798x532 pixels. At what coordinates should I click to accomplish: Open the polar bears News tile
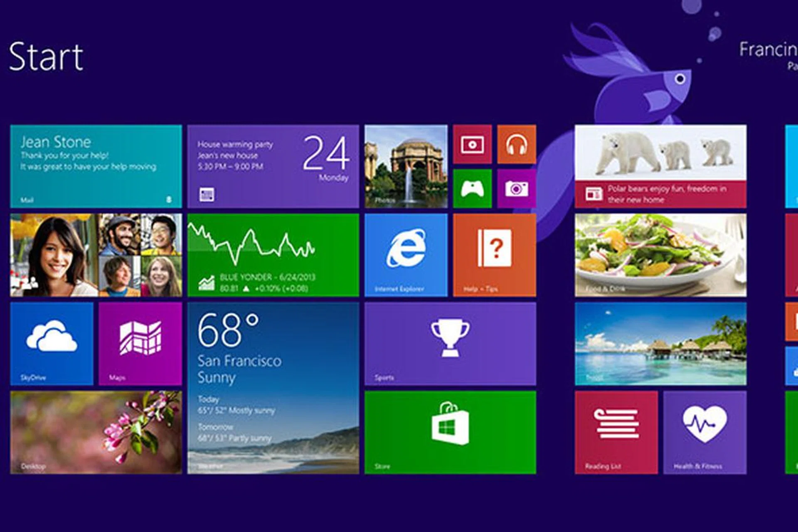pos(660,166)
